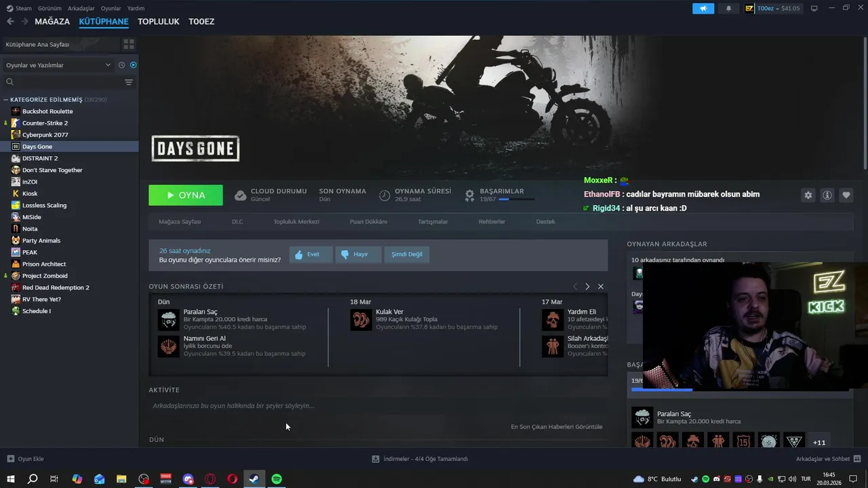Open Discord icon on taskbar

[x=188, y=479]
